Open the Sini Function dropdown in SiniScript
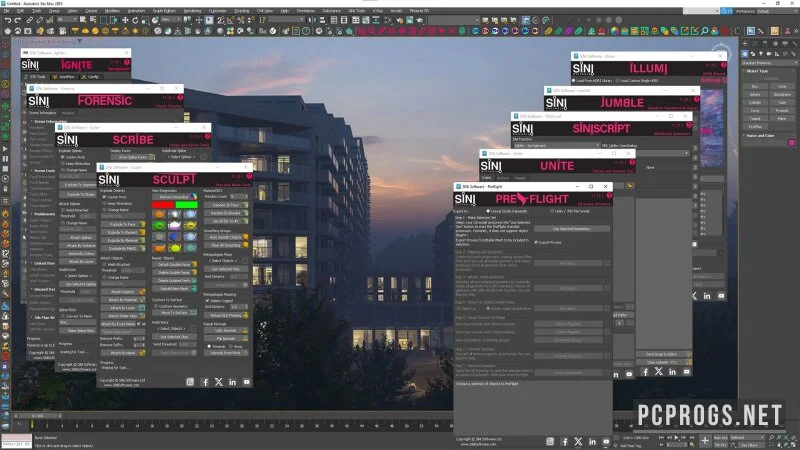800x450 pixels. click(x=556, y=145)
